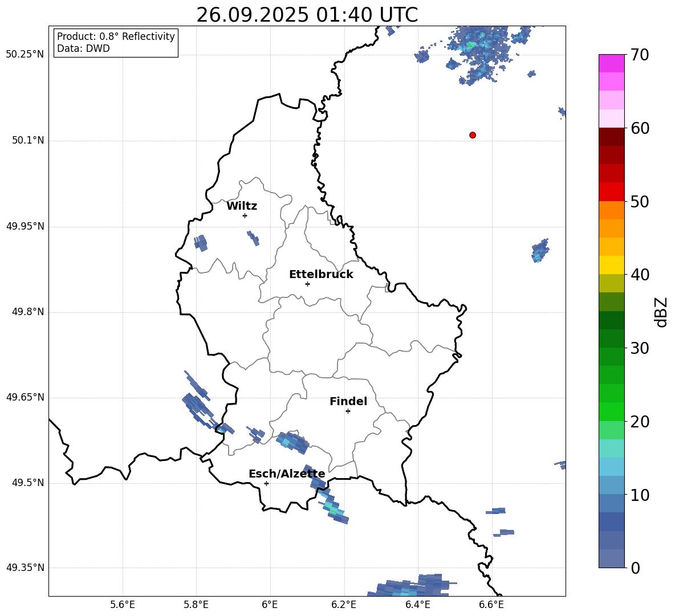Click the Ettelbruck station label

321,275
